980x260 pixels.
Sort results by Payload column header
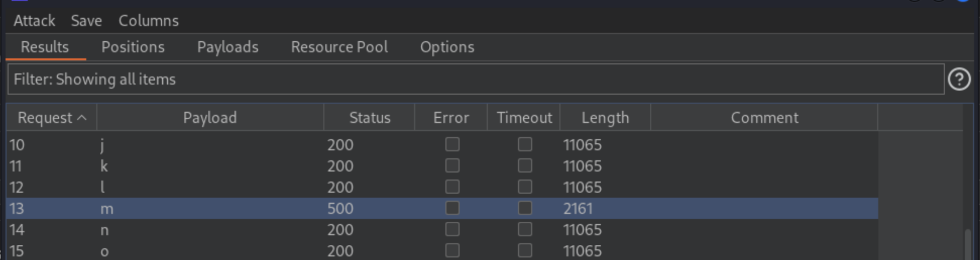click(210, 118)
